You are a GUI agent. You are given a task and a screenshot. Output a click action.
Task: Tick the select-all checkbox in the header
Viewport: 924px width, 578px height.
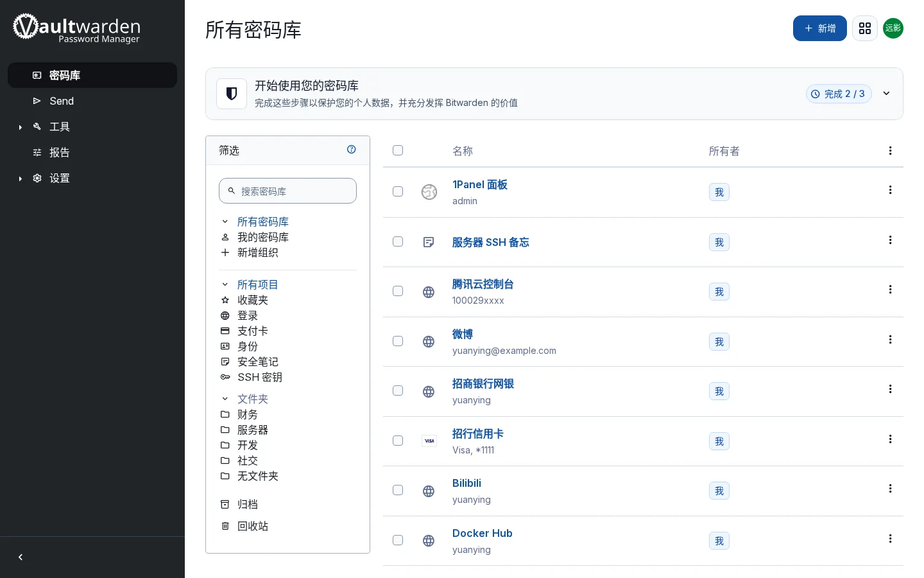point(398,150)
